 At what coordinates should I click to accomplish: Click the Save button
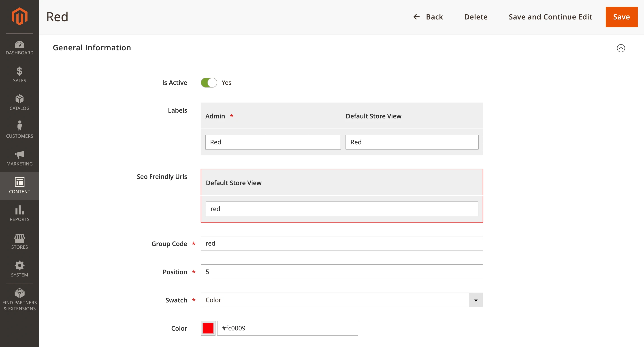pos(621,17)
